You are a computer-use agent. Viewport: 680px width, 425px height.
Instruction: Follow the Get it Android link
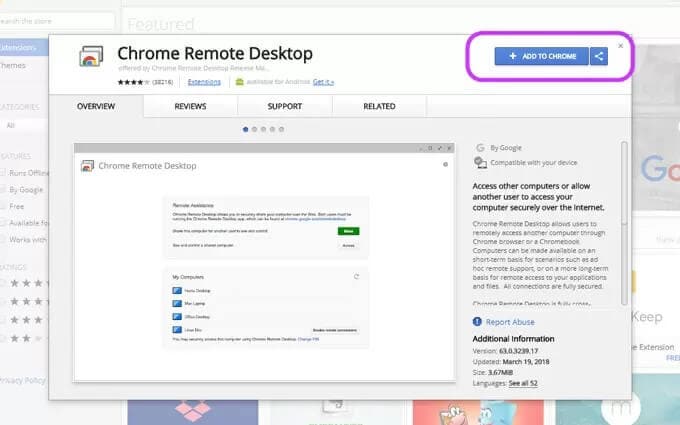coord(323,82)
